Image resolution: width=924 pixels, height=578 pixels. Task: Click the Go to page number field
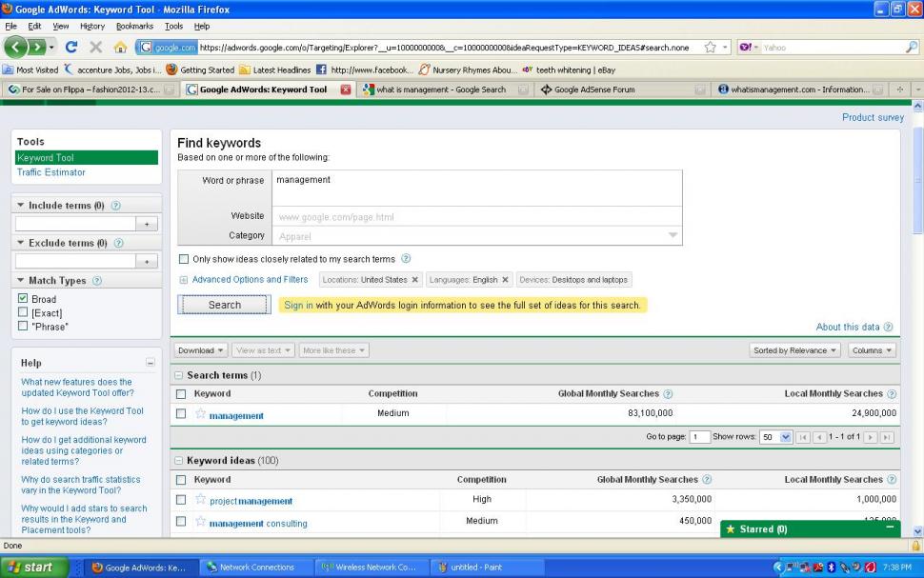click(699, 437)
